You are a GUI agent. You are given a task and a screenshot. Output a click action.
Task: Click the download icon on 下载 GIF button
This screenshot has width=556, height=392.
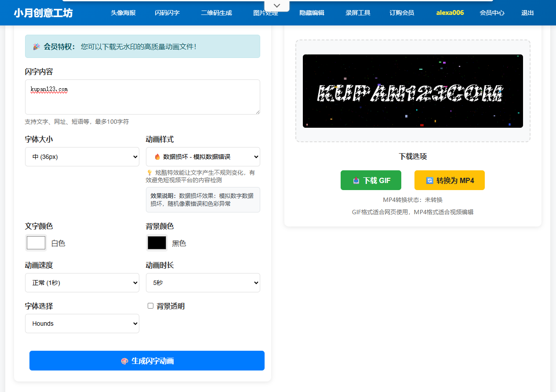[x=356, y=180]
